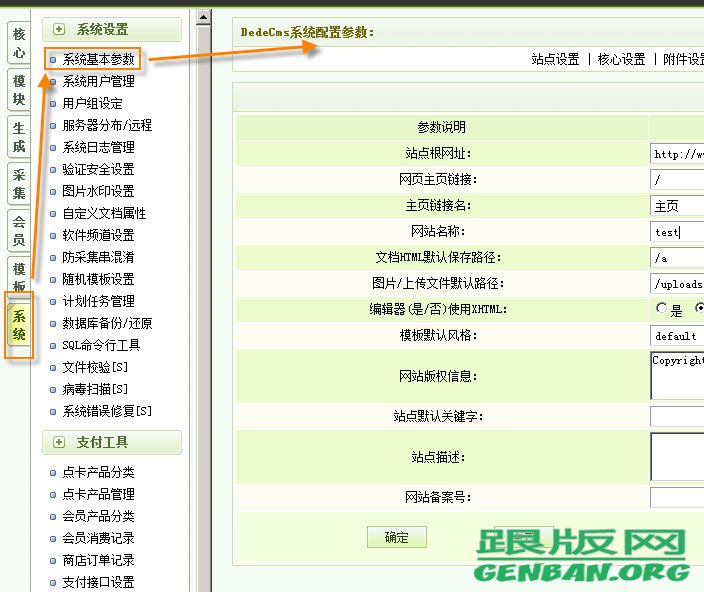704x592 pixels.
Task: Open the 生成 side tab
Action: coord(19,137)
